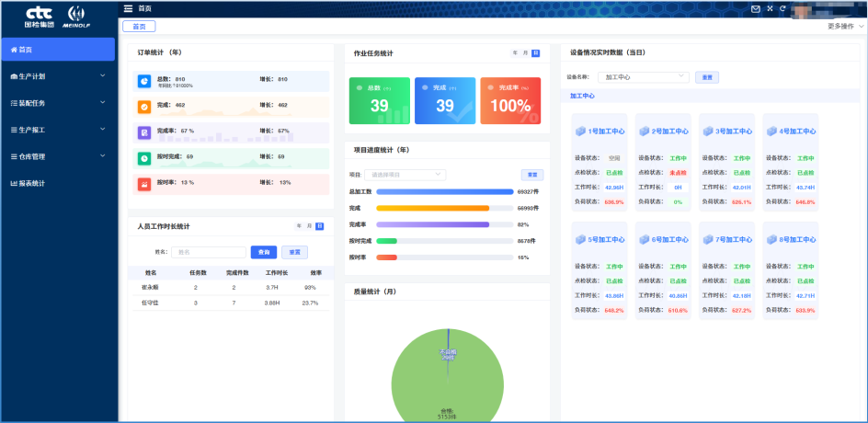Select 年 in 作业任务统计 period toggle
The height and width of the screenshot is (423, 868).
coord(515,53)
